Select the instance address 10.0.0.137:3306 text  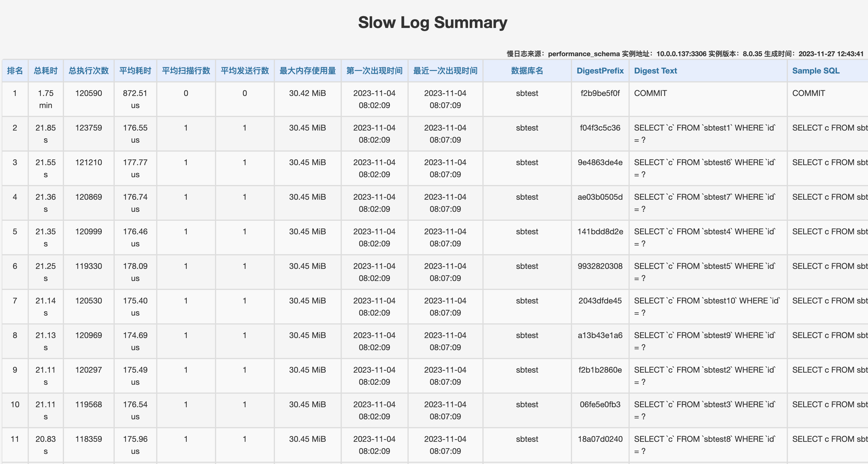coord(680,54)
